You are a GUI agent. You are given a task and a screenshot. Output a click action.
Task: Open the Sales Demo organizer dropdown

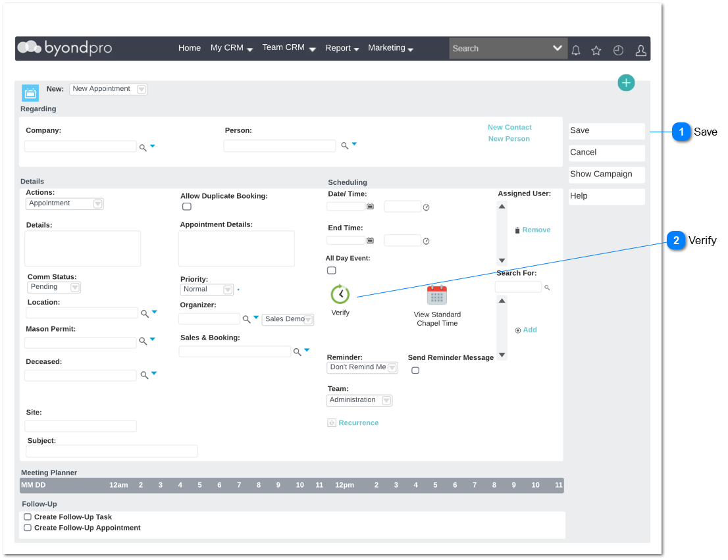click(288, 319)
